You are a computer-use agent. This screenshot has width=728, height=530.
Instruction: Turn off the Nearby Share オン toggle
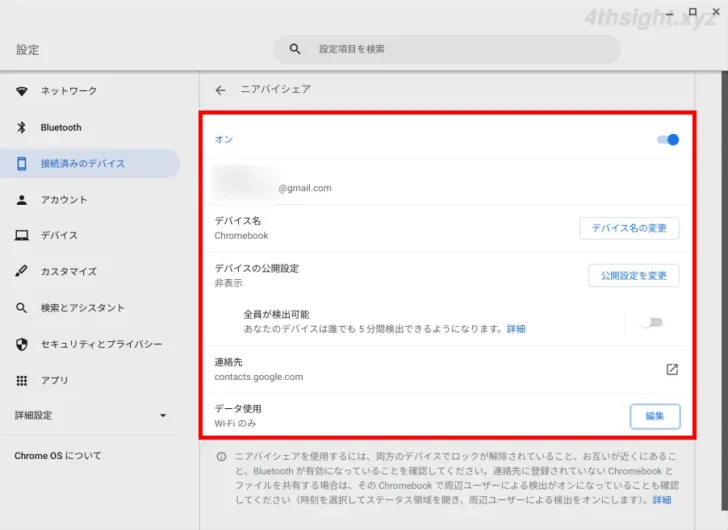tap(668, 140)
